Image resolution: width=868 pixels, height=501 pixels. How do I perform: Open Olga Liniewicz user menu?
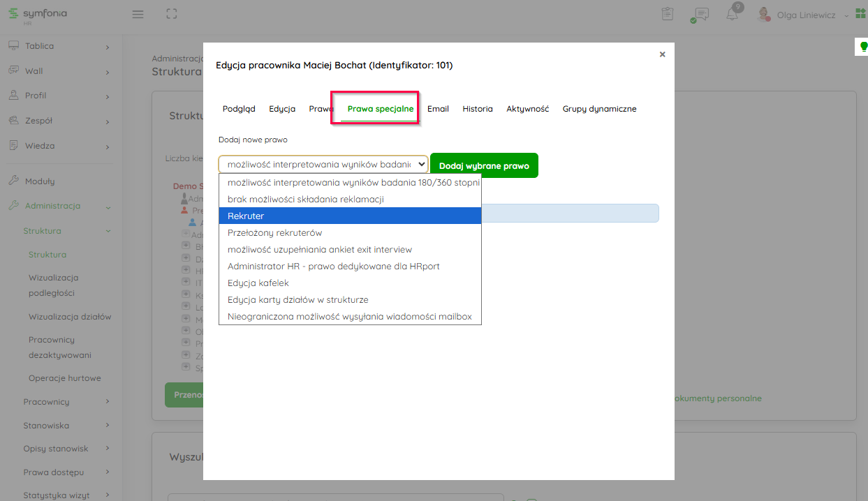click(x=805, y=15)
